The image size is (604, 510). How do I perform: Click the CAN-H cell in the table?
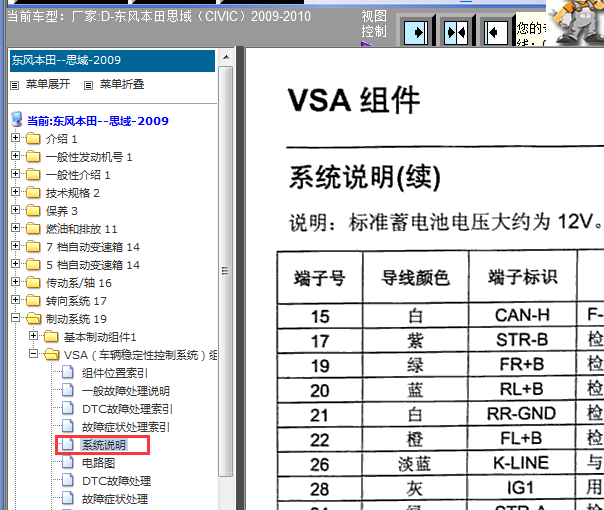(522, 315)
